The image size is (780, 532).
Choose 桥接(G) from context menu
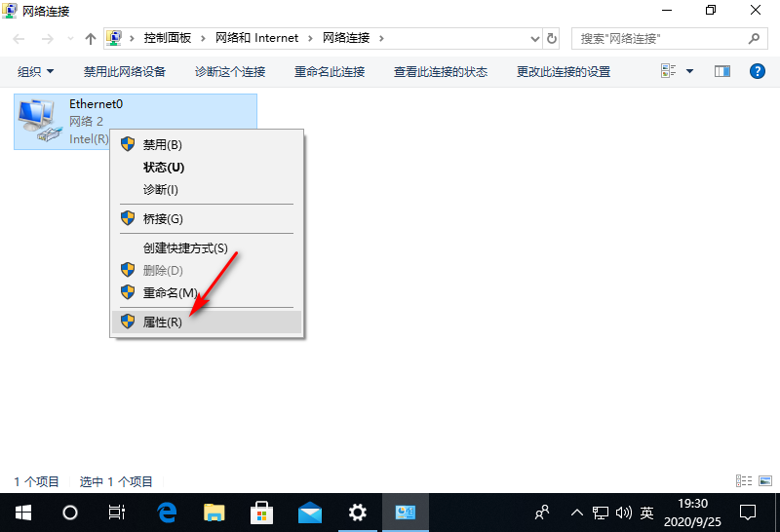pyautogui.click(x=207, y=219)
